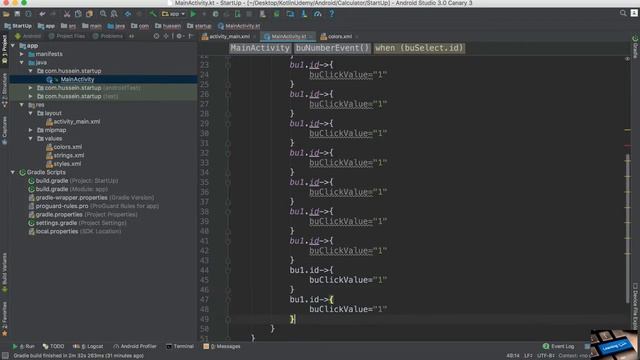
Task: Click the Redo arrow icon
Action: point(53,14)
